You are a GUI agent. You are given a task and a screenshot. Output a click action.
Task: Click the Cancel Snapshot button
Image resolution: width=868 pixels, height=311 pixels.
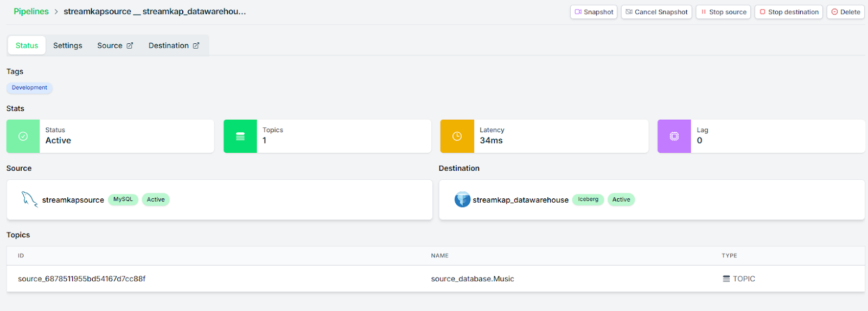656,12
